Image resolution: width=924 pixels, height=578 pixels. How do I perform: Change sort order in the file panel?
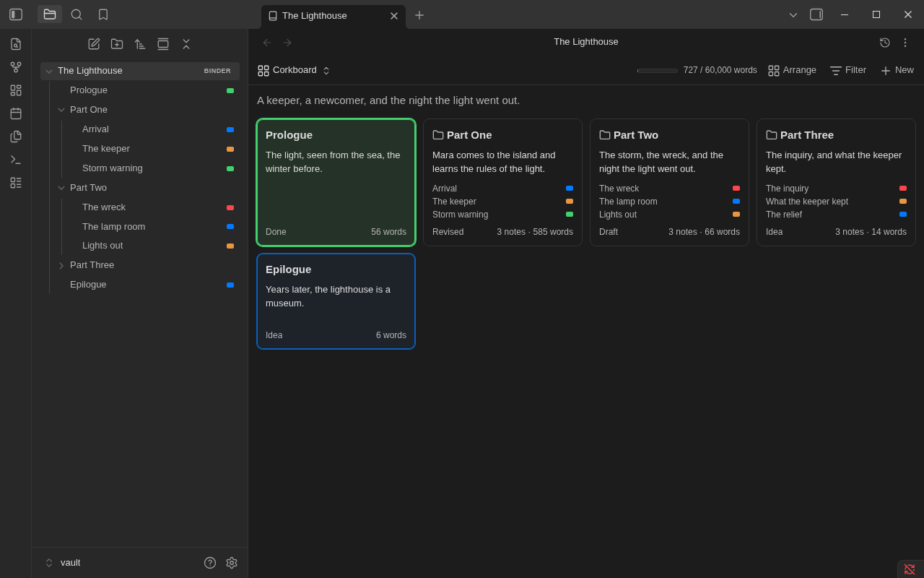140,44
